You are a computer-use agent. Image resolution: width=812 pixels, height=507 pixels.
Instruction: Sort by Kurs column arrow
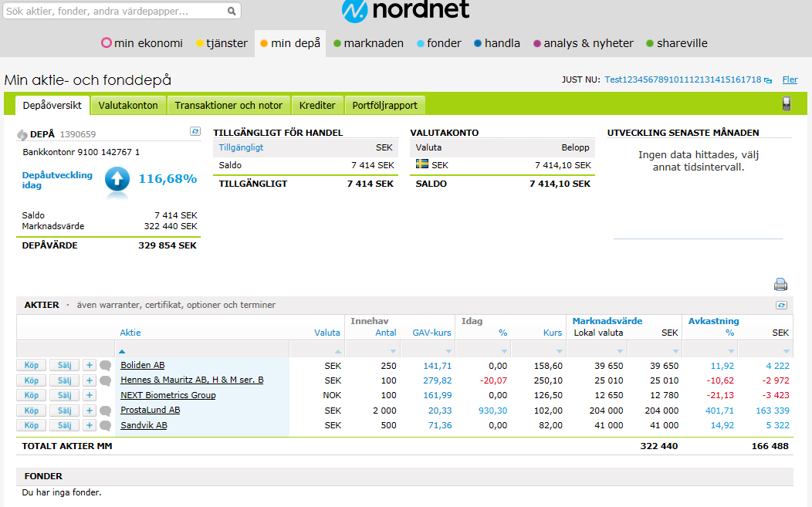(560, 351)
